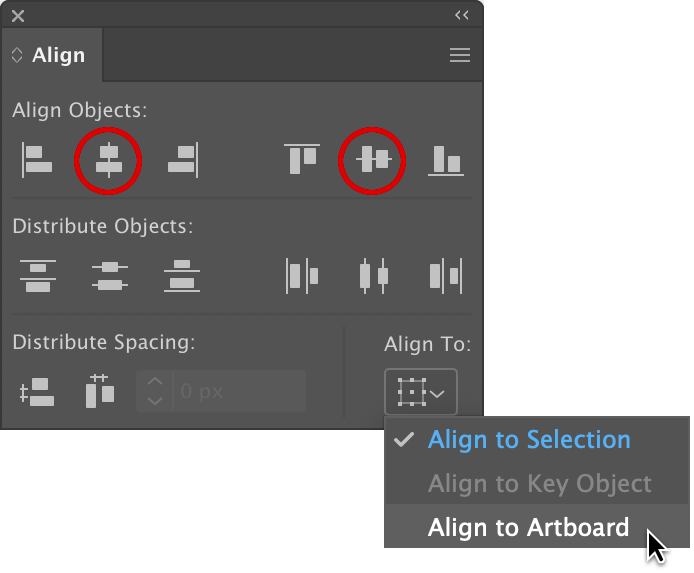Collapse the panel with double-arrow button
This screenshot has width=694, height=573.
(x=461, y=16)
